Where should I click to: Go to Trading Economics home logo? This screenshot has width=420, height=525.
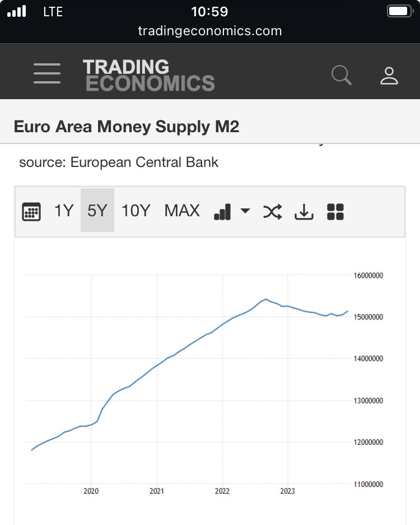click(x=149, y=75)
